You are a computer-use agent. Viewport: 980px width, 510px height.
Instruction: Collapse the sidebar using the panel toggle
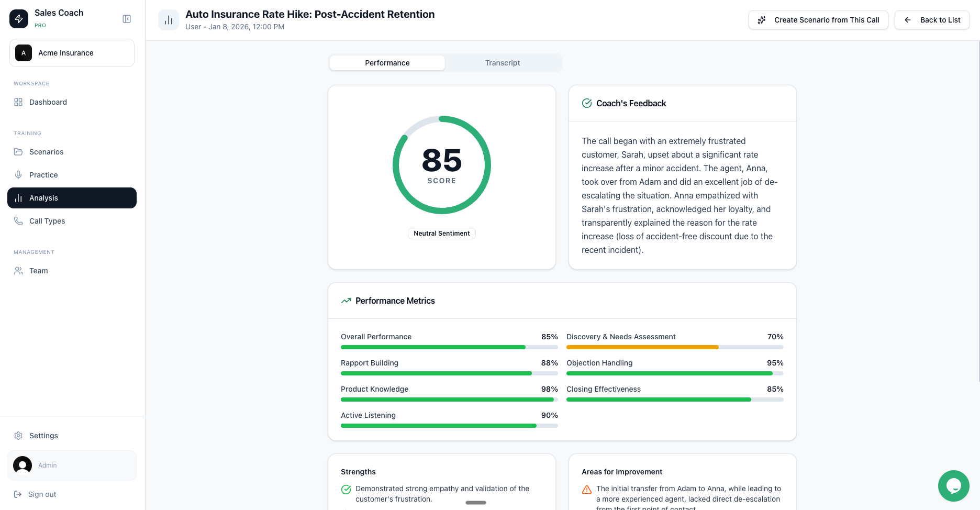(x=126, y=18)
